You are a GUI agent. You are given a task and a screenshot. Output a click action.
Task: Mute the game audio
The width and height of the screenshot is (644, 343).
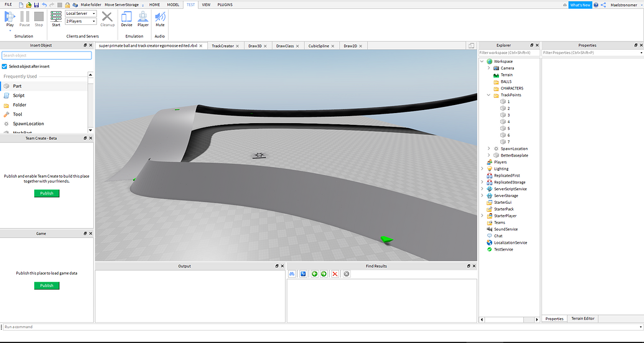160,19
